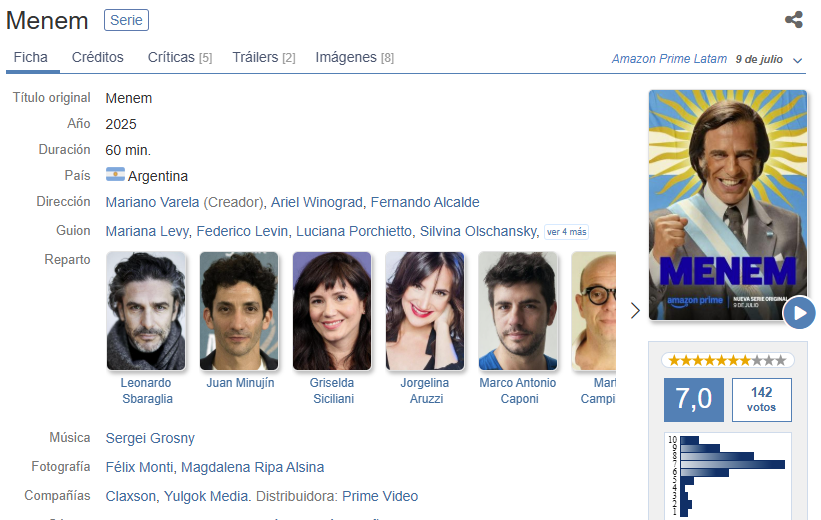The height and width of the screenshot is (520, 821).
Task: Open Yulgok Media company link
Action: pos(206,496)
